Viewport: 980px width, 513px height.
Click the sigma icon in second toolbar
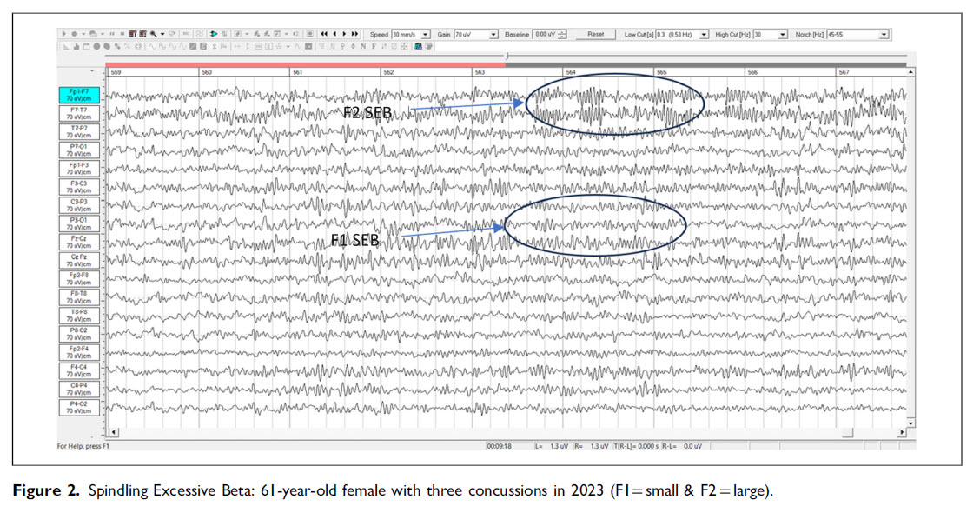214,45
